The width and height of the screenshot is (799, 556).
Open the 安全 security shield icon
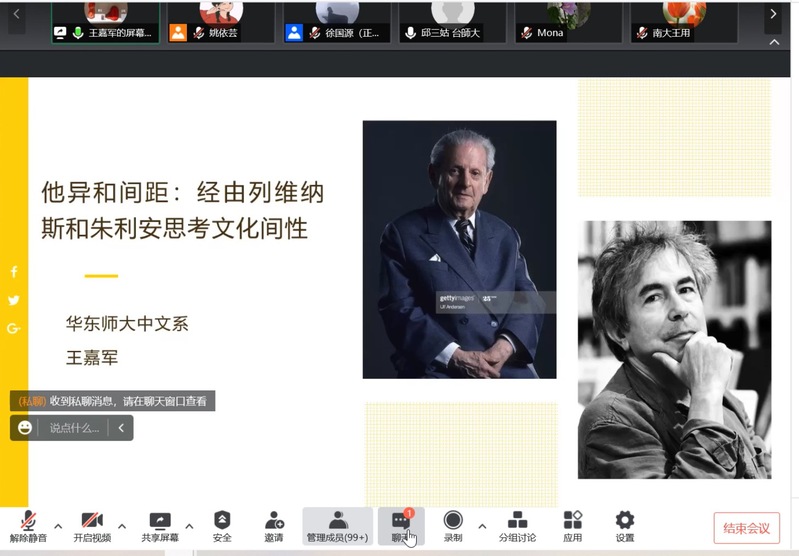222,526
